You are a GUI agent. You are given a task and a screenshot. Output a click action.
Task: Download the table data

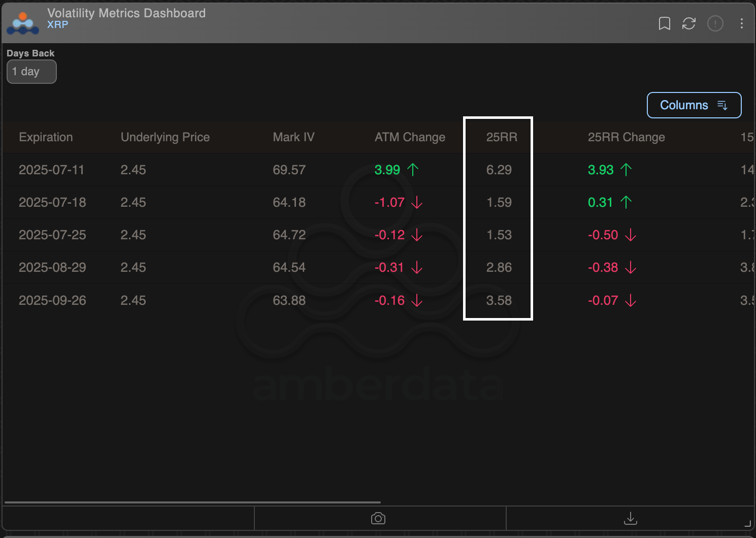coord(630,518)
